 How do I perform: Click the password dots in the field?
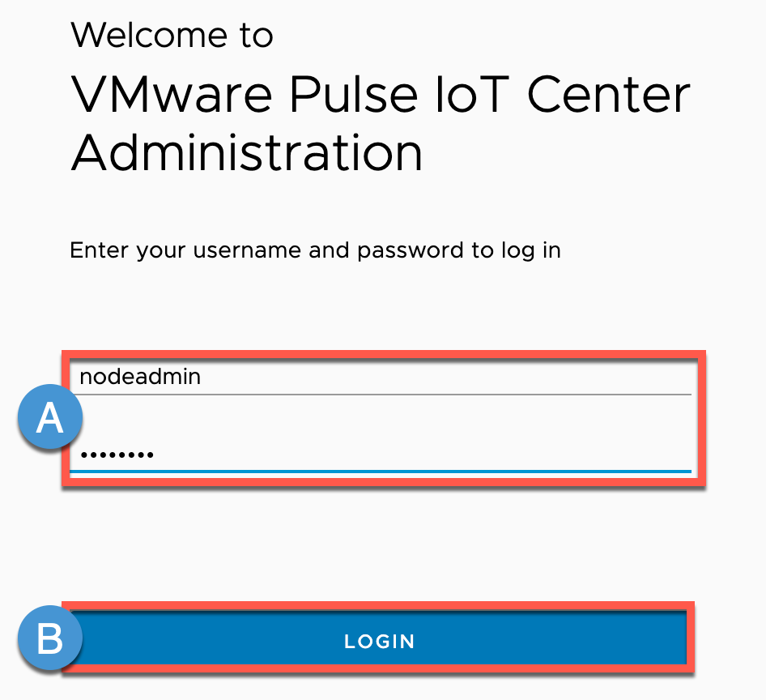117,455
